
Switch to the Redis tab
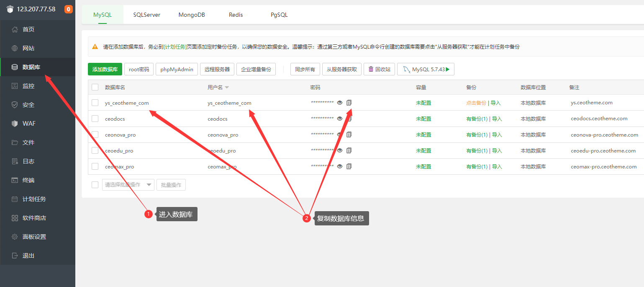pos(236,15)
